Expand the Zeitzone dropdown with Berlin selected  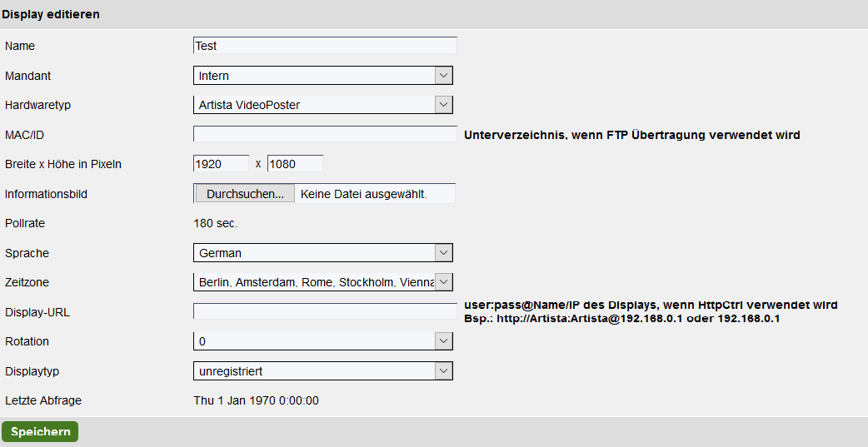click(315, 282)
